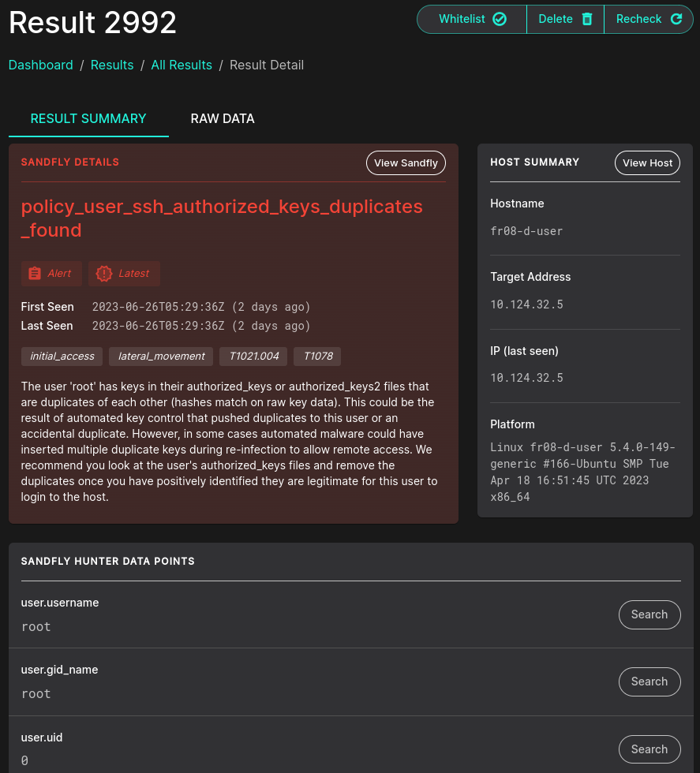Open View Host page

click(x=647, y=162)
